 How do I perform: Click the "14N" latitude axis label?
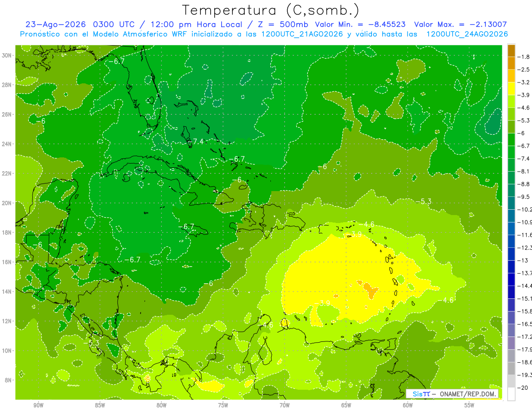[7, 292]
